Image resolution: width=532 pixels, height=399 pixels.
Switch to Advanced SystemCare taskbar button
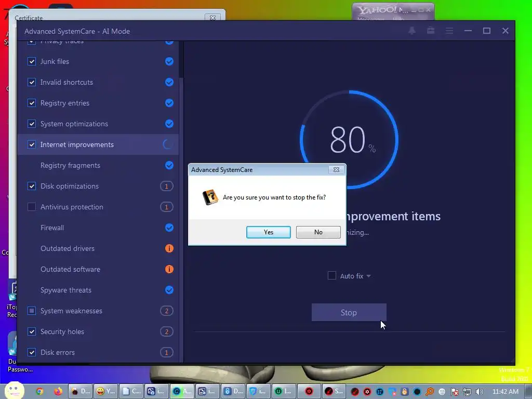(181, 391)
